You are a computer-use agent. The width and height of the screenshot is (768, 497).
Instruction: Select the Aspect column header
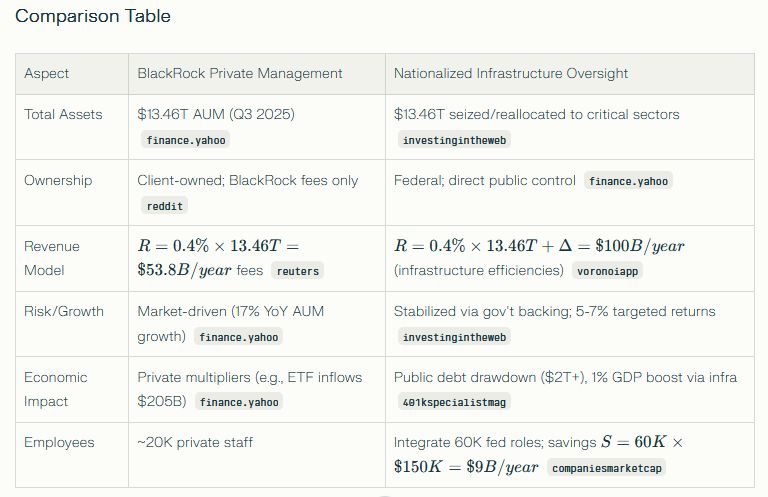pos(47,73)
